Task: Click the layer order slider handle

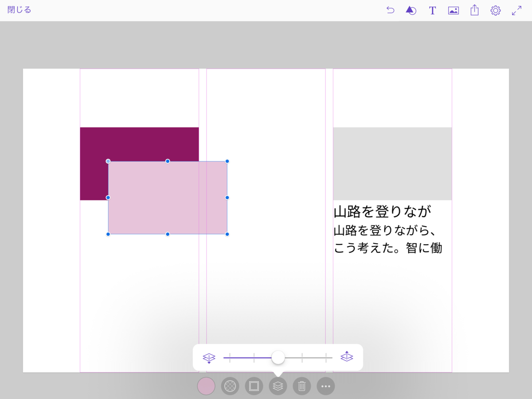Action: tap(278, 356)
